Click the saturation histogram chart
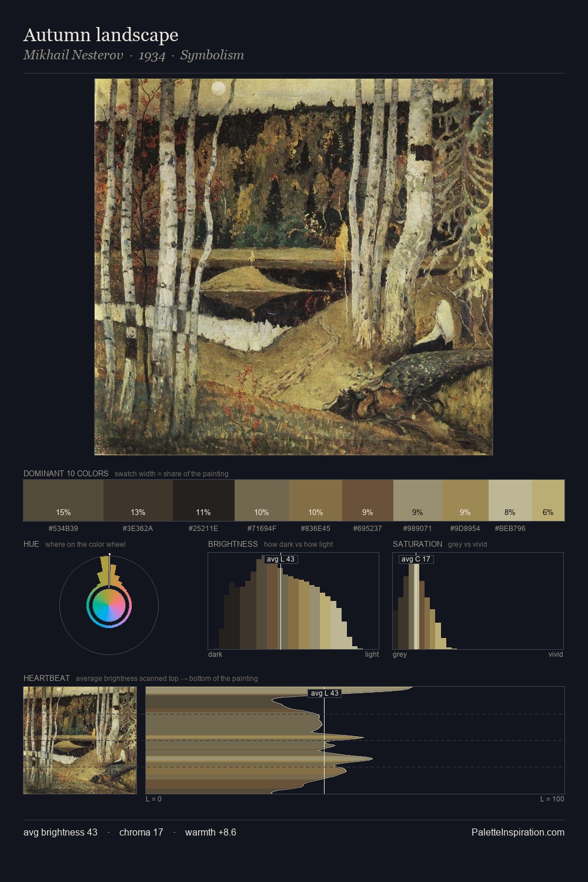Image resolution: width=588 pixels, height=882 pixels. coord(478,601)
